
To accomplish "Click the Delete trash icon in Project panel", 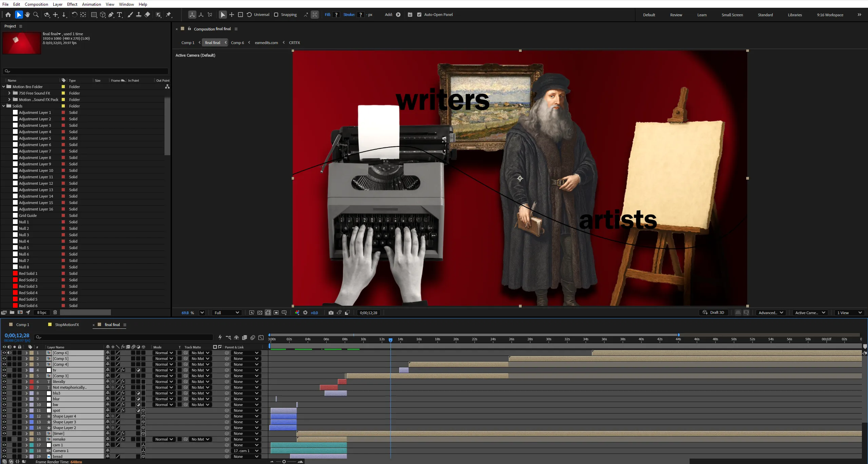I will click(55, 312).
